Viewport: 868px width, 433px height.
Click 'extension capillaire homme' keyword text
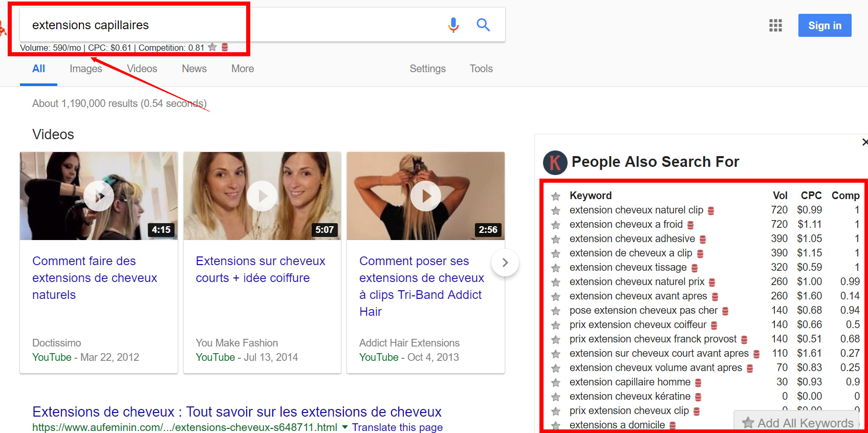(x=630, y=382)
